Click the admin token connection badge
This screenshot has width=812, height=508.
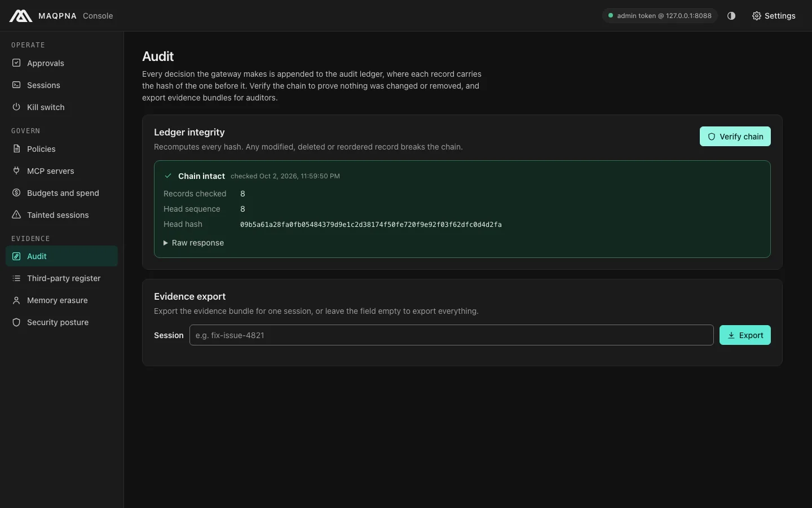pos(660,16)
